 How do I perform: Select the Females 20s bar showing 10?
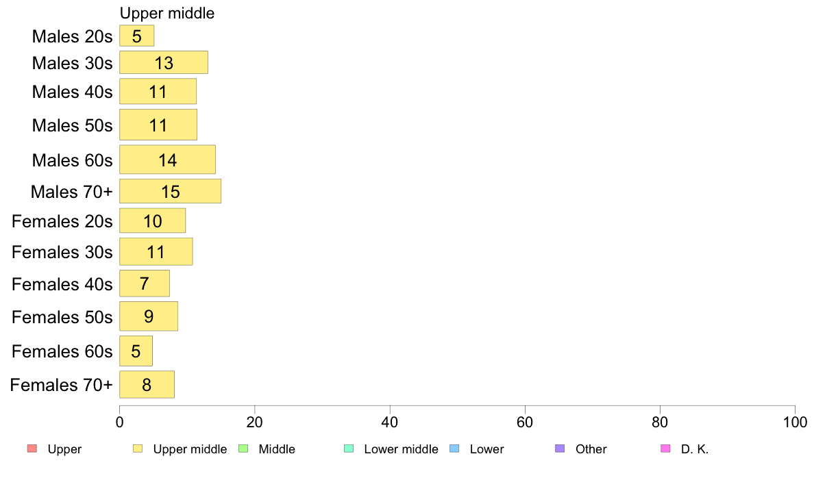(153, 220)
